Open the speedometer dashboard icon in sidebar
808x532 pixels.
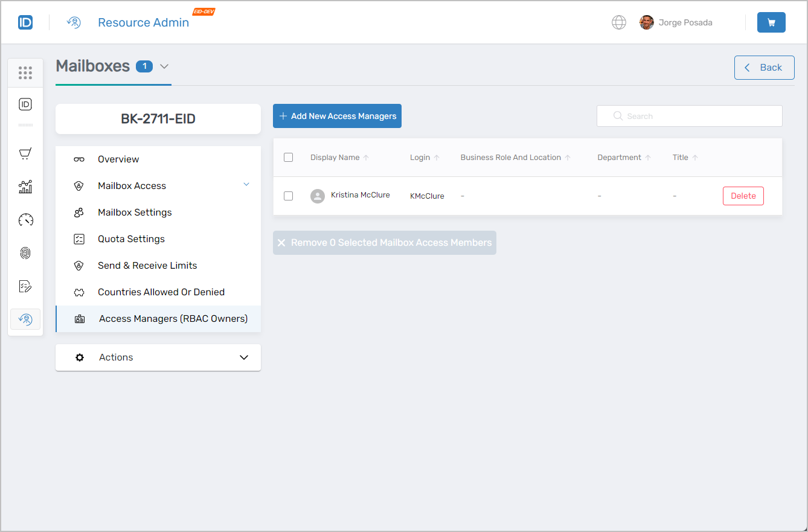[x=25, y=220]
